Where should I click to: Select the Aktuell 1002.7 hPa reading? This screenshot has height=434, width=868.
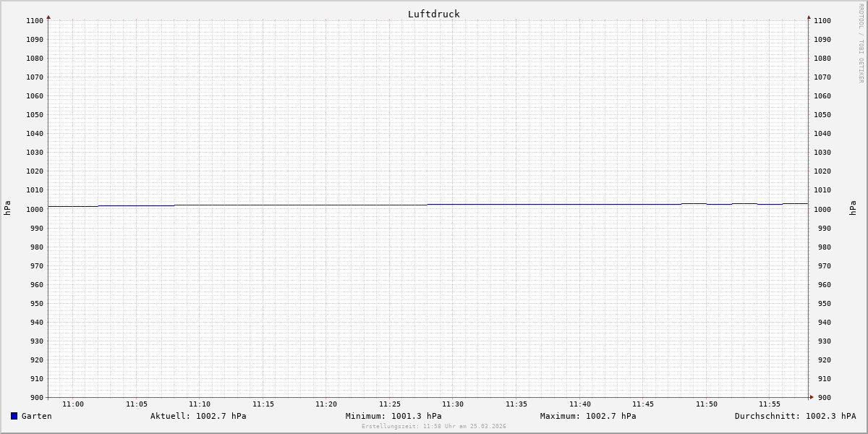coord(198,416)
